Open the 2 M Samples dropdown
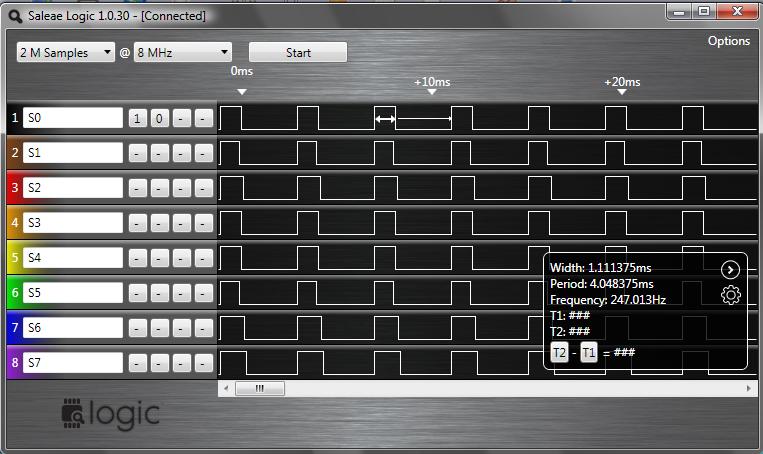The image size is (763, 454). 66,52
